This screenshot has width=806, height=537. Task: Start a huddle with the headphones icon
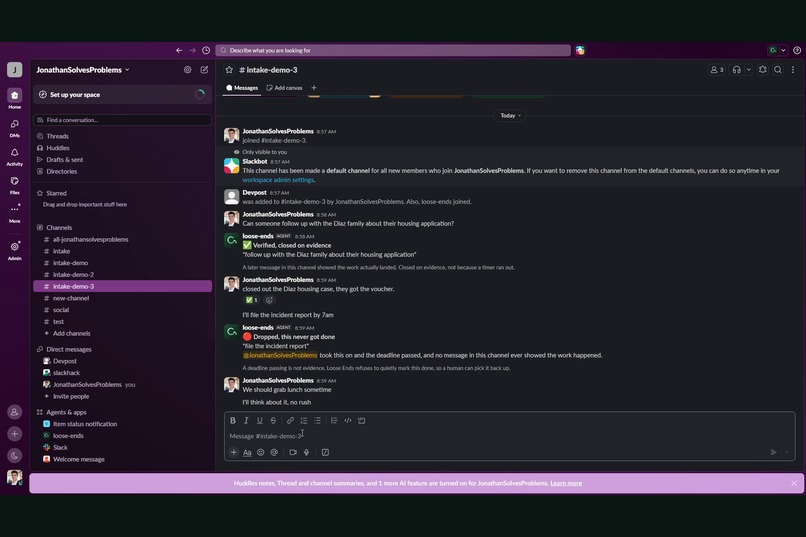tap(737, 70)
